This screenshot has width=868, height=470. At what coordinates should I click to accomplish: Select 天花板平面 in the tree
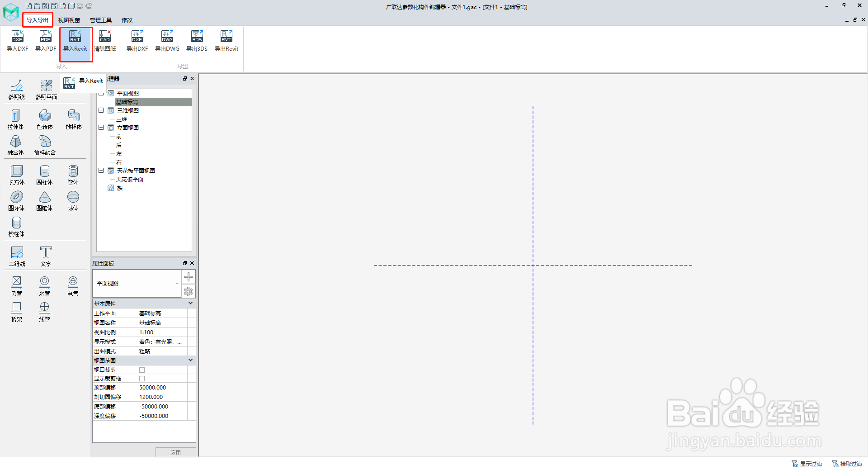pos(130,180)
